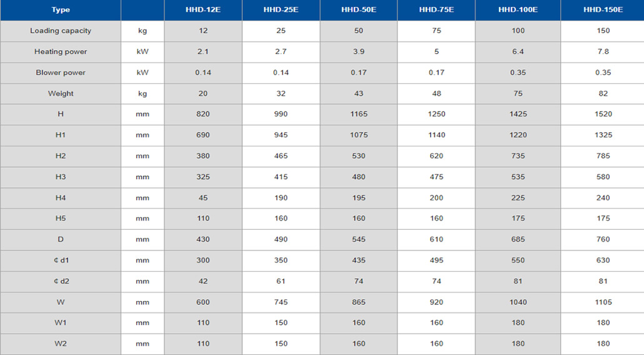
Task: Select the W2 row label
Action: click(x=61, y=344)
